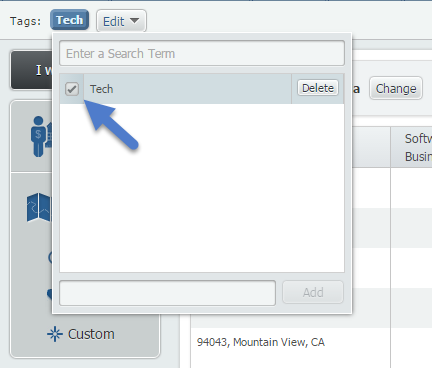Uncheck the Tech tag checkbox
Viewport: 432px width, 368px height.
[72, 89]
